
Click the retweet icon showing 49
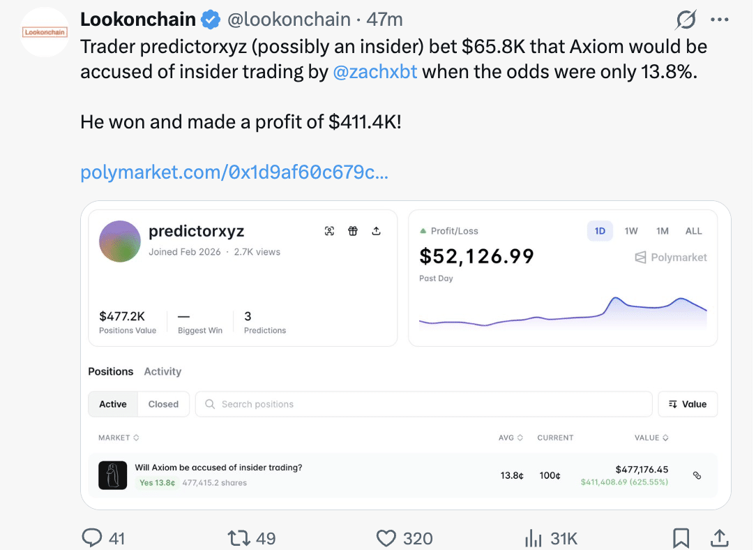[239, 537]
